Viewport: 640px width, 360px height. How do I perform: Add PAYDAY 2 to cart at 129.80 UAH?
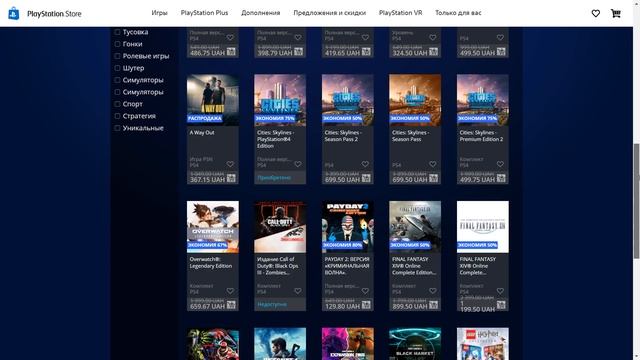(x=366, y=305)
